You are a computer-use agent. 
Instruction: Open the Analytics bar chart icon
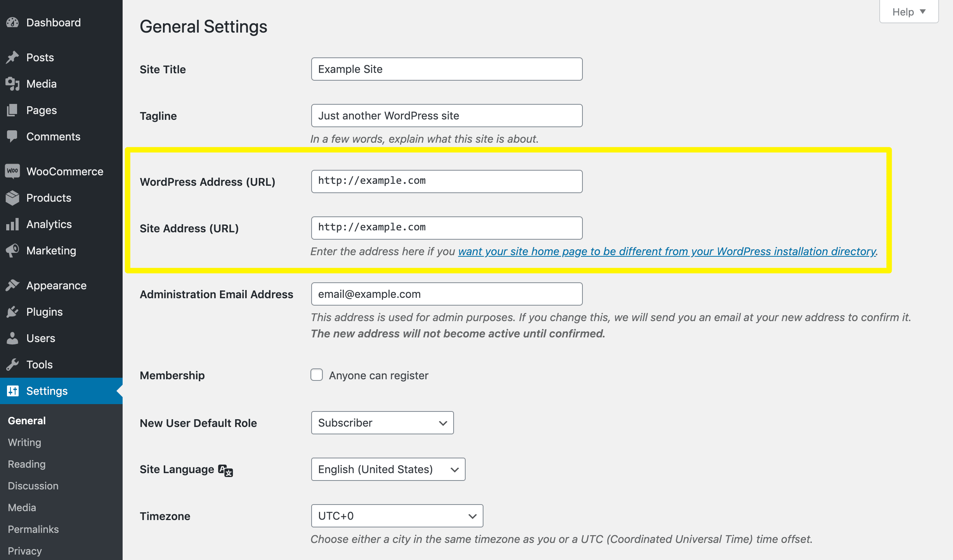12,224
